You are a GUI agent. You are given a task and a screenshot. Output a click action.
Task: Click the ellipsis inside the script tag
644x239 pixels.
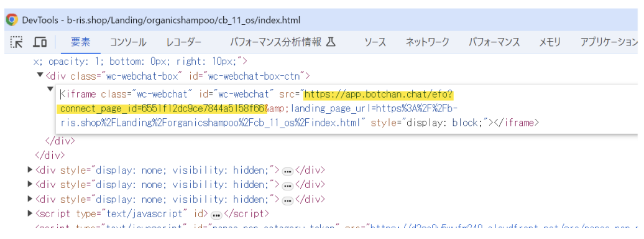pos(216,215)
